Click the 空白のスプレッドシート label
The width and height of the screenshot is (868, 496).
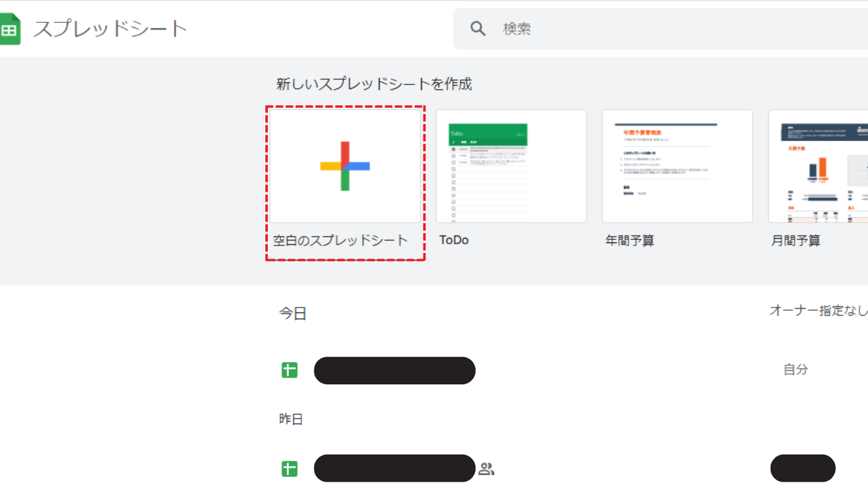click(x=340, y=240)
